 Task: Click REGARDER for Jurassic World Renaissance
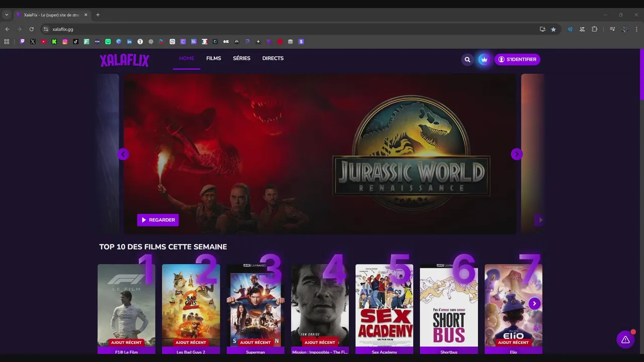(x=158, y=220)
